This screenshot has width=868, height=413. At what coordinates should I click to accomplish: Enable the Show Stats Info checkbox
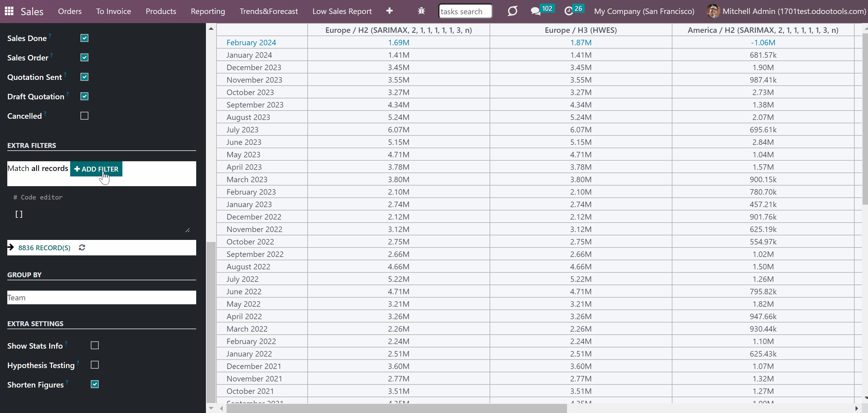pos(95,346)
